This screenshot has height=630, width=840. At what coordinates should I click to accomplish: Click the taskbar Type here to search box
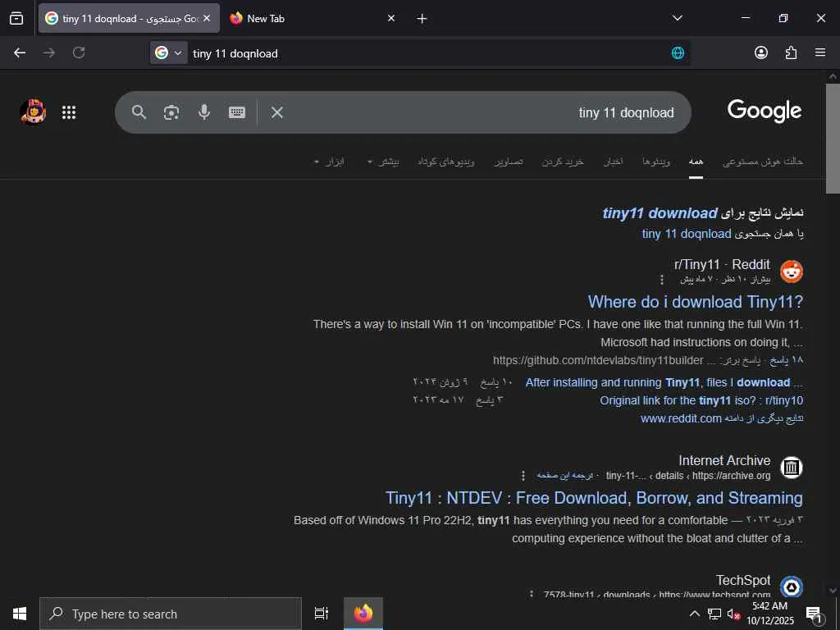click(171, 614)
